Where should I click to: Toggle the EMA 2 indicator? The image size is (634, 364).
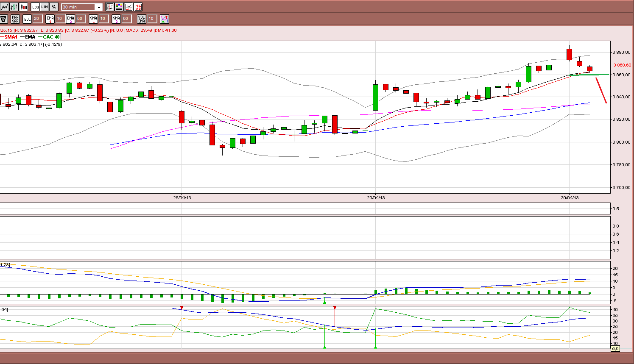click(x=70, y=19)
